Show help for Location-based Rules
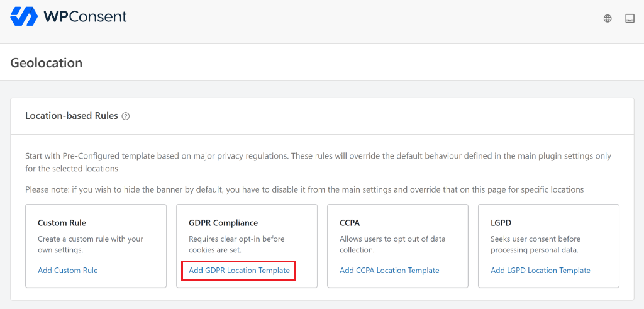This screenshot has width=644, height=309. (126, 116)
